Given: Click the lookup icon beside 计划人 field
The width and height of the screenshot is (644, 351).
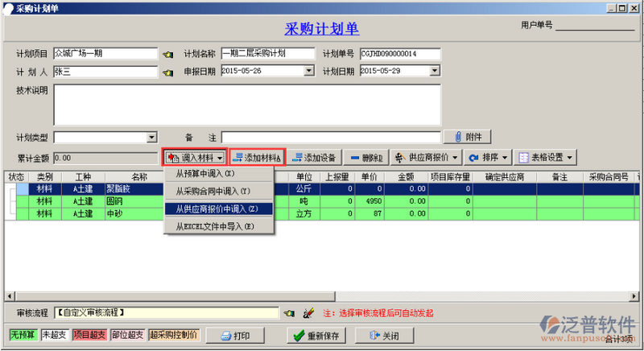Looking at the screenshot, I should 168,72.
